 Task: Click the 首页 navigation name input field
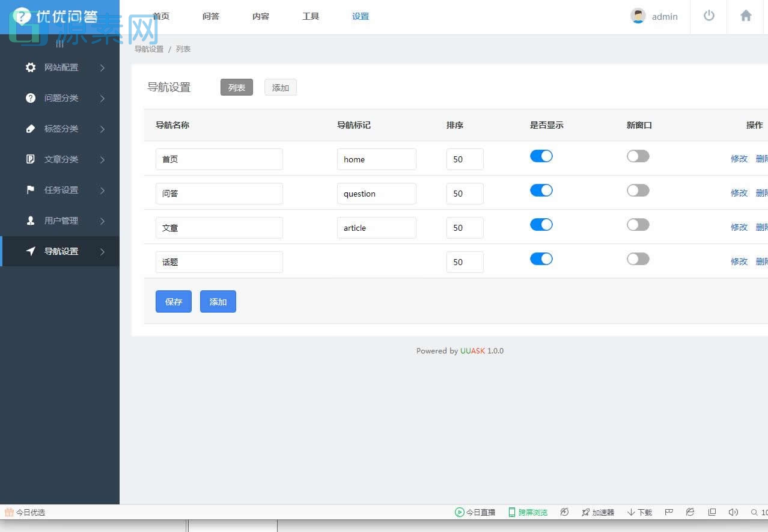219,159
